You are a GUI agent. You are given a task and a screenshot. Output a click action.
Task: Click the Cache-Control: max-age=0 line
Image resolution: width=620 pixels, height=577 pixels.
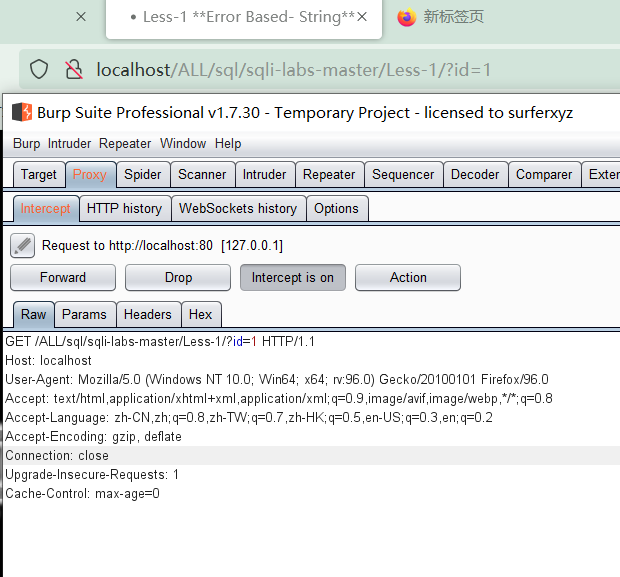tap(82, 493)
